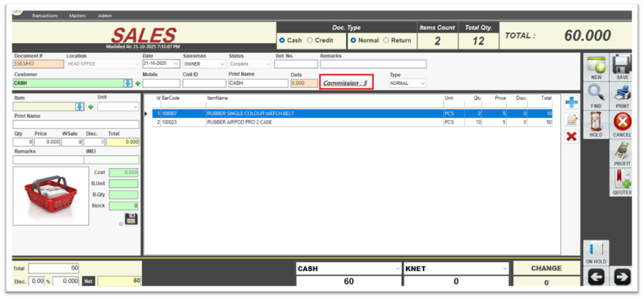Click barcode 100023 cell
The height and width of the screenshot is (299, 644).
pyautogui.click(x=183, y=122)
